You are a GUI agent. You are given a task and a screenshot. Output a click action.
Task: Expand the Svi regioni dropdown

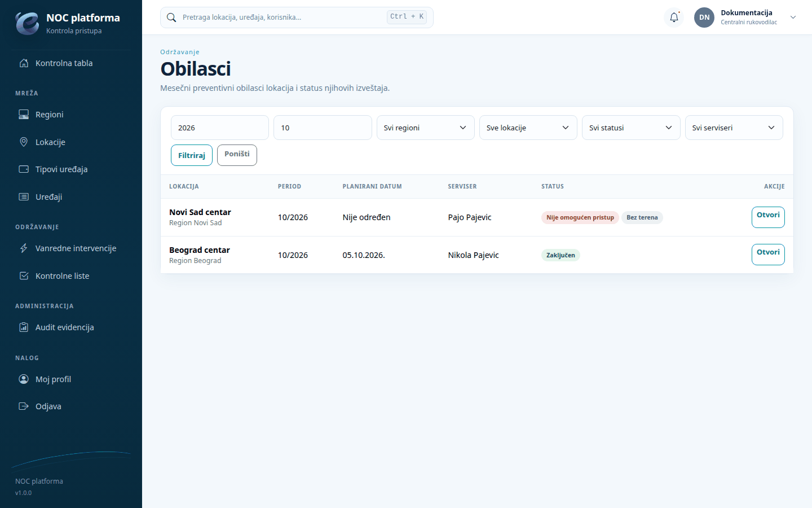point(425,128)
